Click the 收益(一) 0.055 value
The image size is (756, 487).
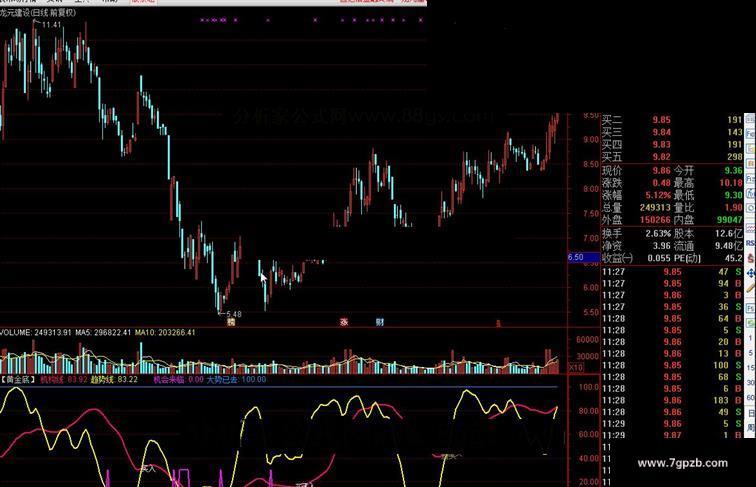(x=659, y=258)
